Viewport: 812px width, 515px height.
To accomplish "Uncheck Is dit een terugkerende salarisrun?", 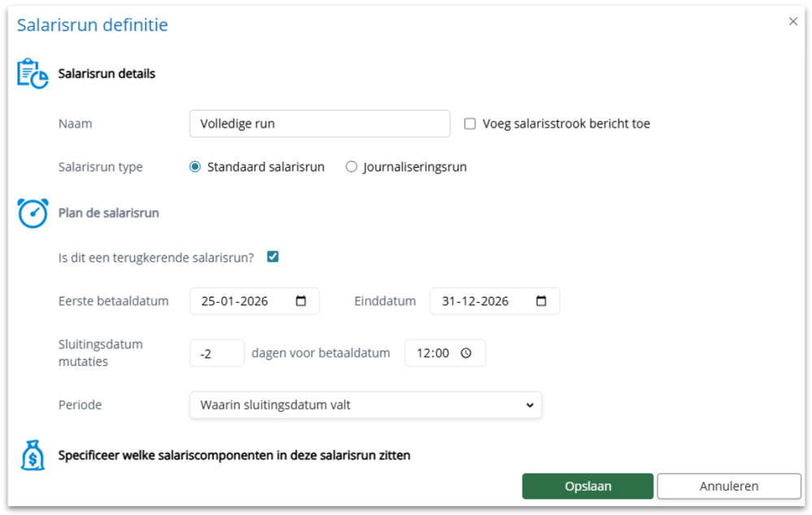I will point(273,255).
